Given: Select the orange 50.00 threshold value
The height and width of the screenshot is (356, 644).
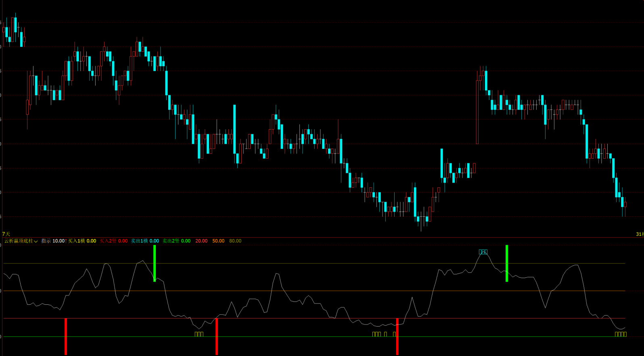Looking at the screenshot, I should 218,241.
